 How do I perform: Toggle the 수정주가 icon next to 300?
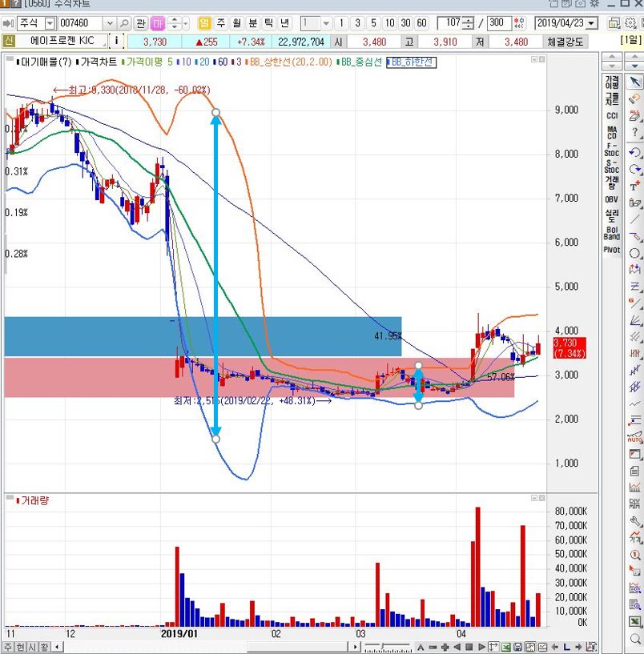(519, 23)
